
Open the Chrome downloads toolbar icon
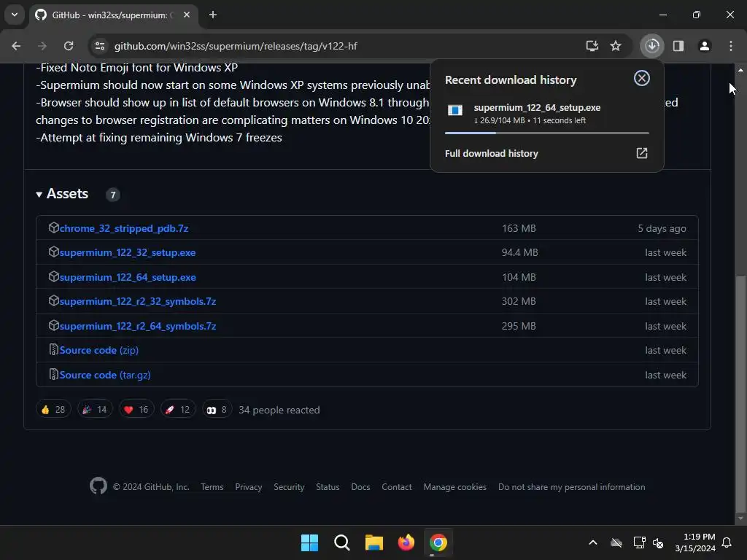(652, 46)
